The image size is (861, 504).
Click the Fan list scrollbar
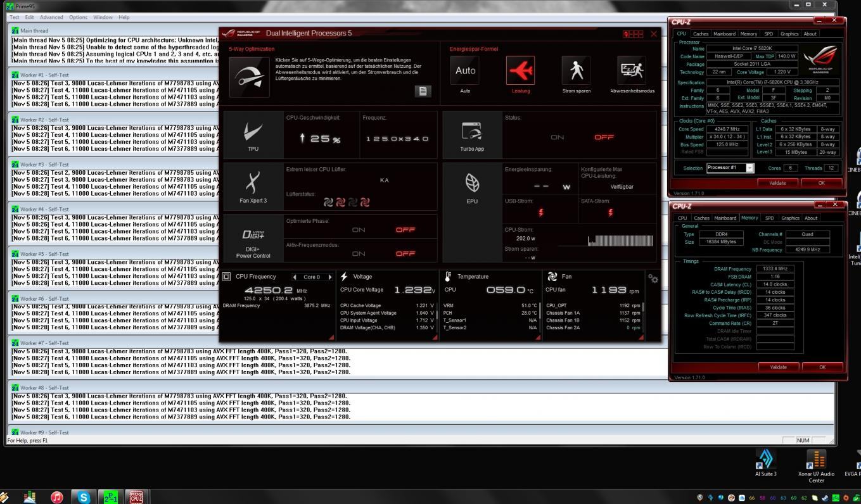644,308
